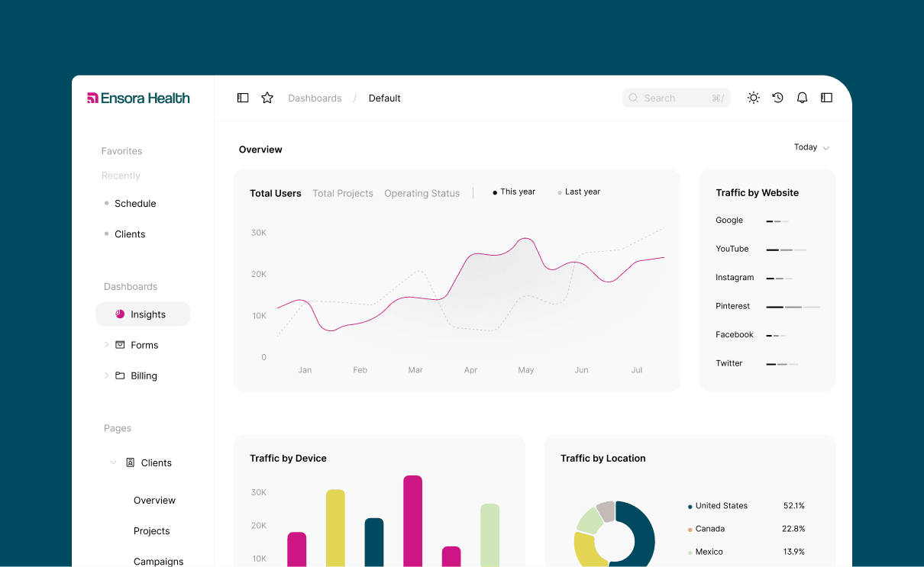Switch theme with the sun icon
The width and height of the screenshot is (924, 567).
[x=753, y=98]
